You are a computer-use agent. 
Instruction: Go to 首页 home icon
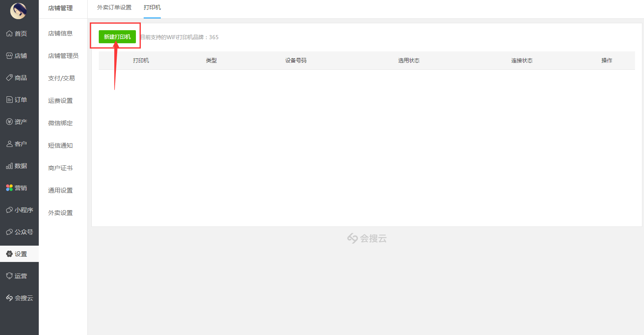coord(9,33)
